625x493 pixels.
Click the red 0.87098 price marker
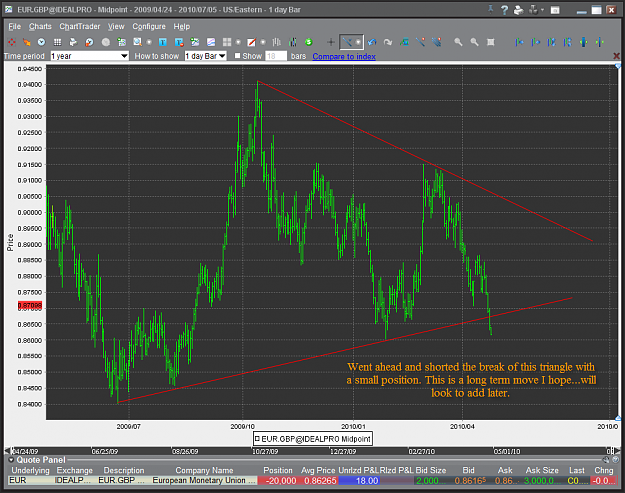point(29,306)
